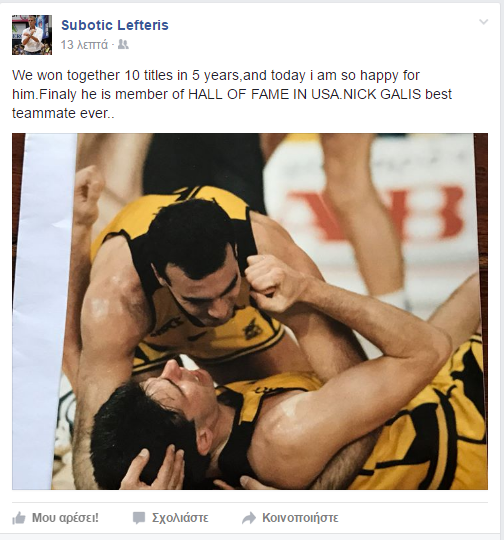This screenshot has width=504, height=540.
Task: Click the share arrow icon
Action: [x=249, y=518]
